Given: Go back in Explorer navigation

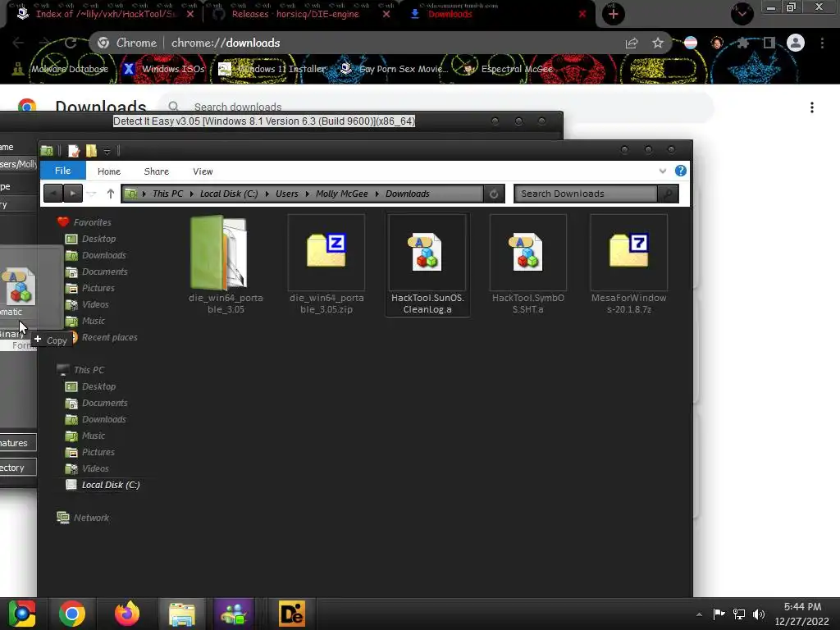Looking at the screenshot, I should (53, 194).
